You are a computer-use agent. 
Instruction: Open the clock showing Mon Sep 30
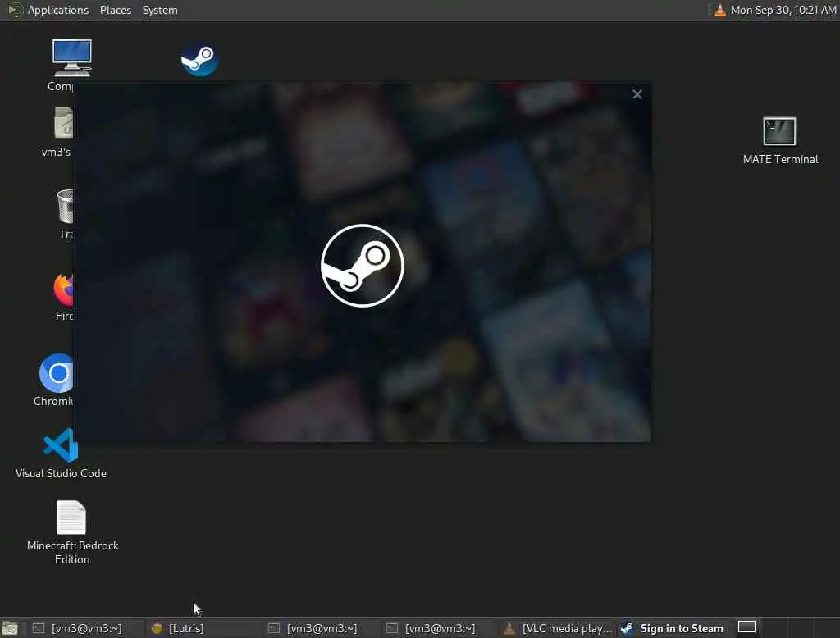(783, 10)
